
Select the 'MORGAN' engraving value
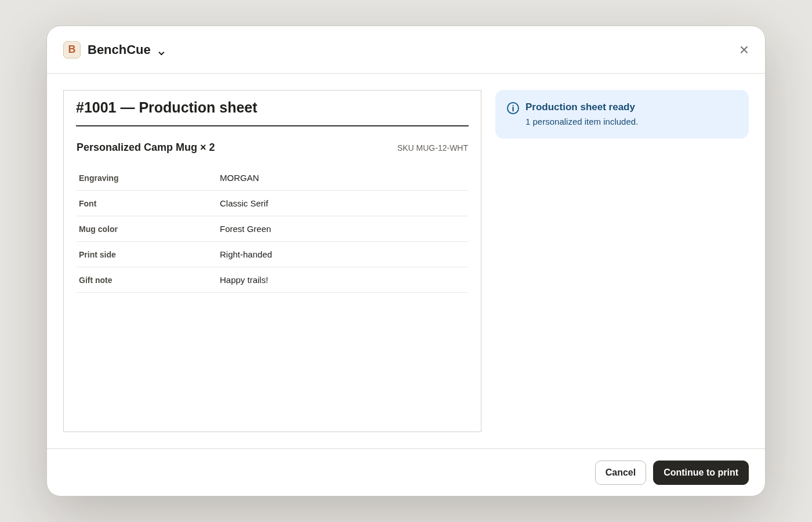pyautogui.click(x=240, y=178)
